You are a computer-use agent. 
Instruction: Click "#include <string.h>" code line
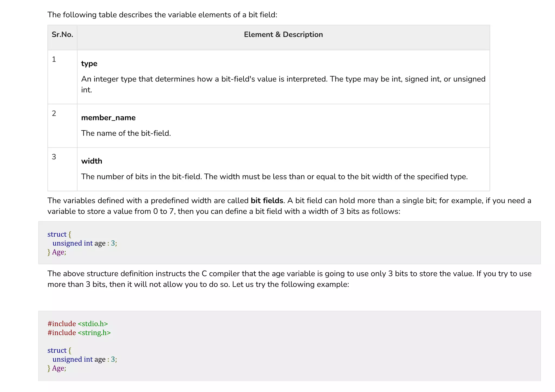[x=79, y=333]
